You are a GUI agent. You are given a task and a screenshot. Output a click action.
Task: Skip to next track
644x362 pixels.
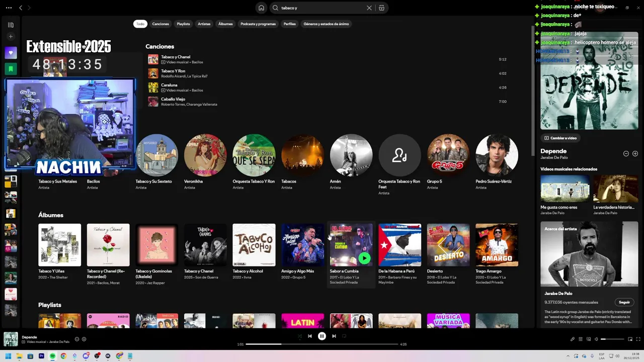[334, 336]
